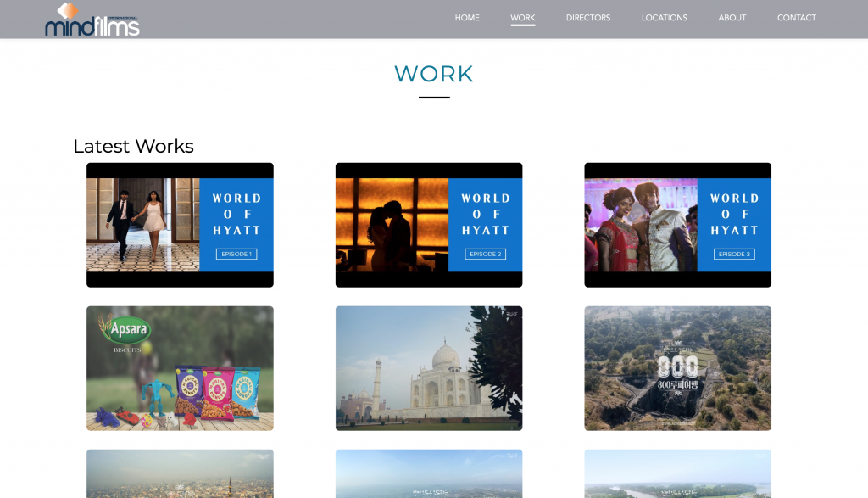
Task: Open the Work menu item
Action: (522, 18)
